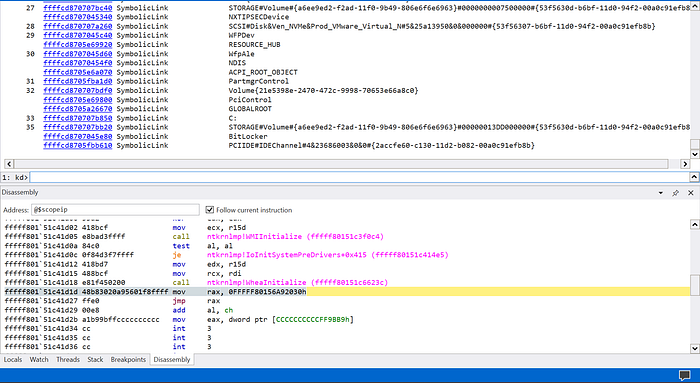700x383 pixels.
Task: Toggle the Follow current instruction checkbox
Action: 209,209
